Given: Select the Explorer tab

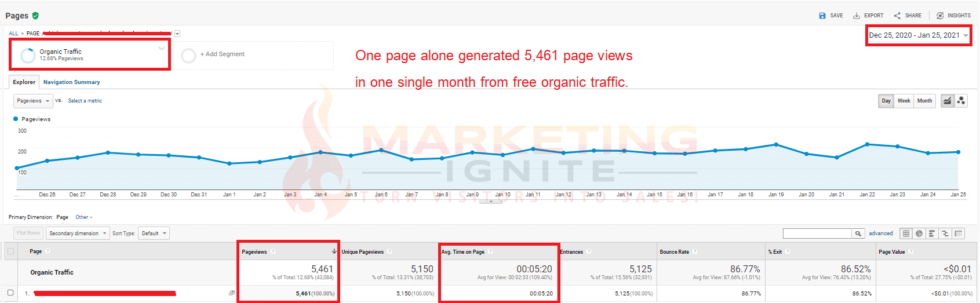Looking at the screenshot, I should 24,82.
